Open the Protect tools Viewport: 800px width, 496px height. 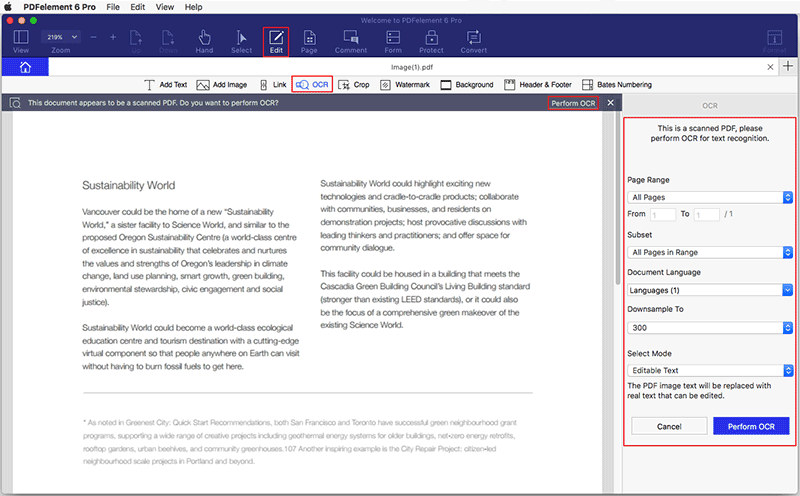pyautogui.click(x=432, y=41)
